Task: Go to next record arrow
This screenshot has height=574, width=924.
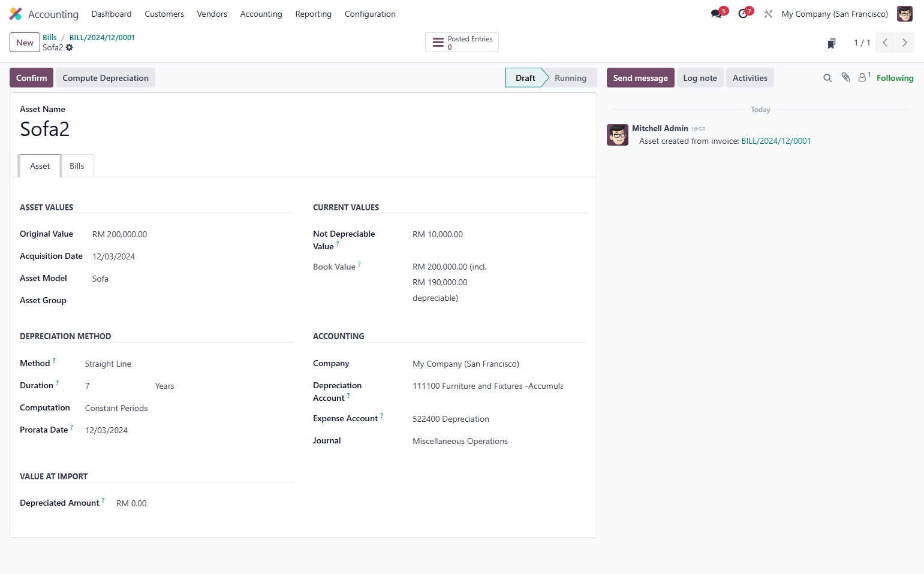Action: coord(905,43)
